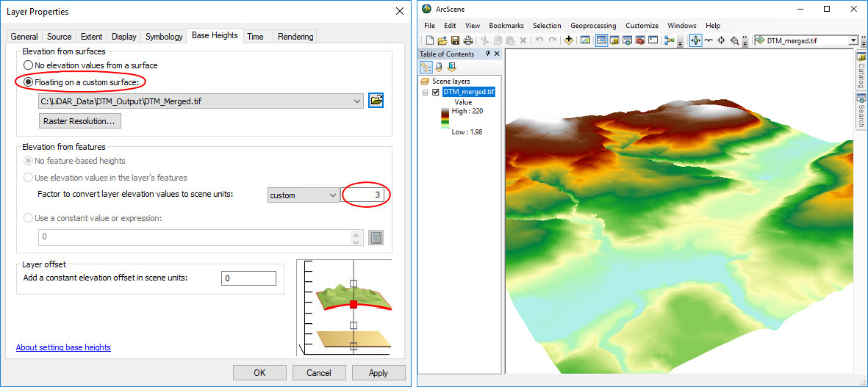The image size is (868, 387).
Task: Open the Bookmarks menu
Action: [x=506, y=26]
